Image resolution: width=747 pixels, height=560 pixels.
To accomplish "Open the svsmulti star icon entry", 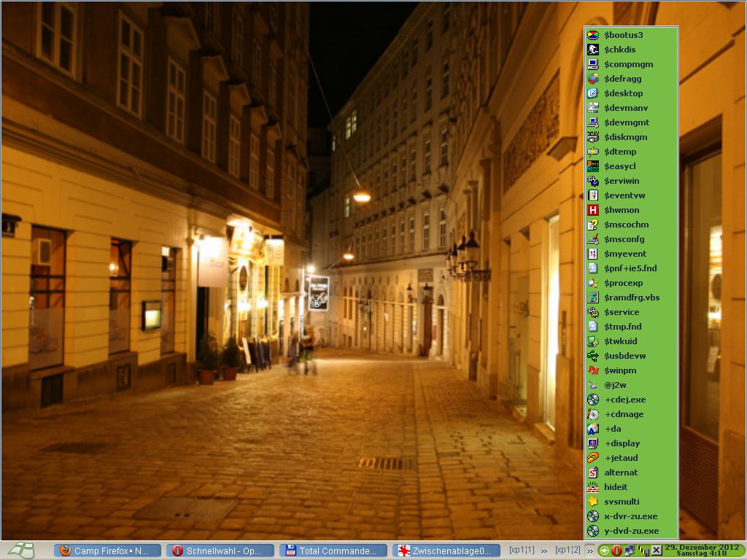I will [x=593, y=502].
